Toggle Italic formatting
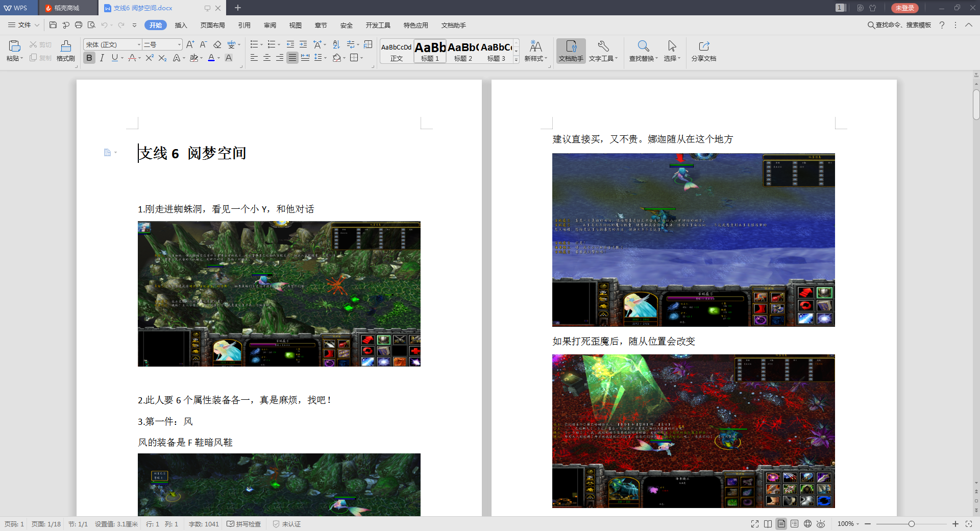The height and width of the screenshot is (531, 980). [x=102, y=58]
